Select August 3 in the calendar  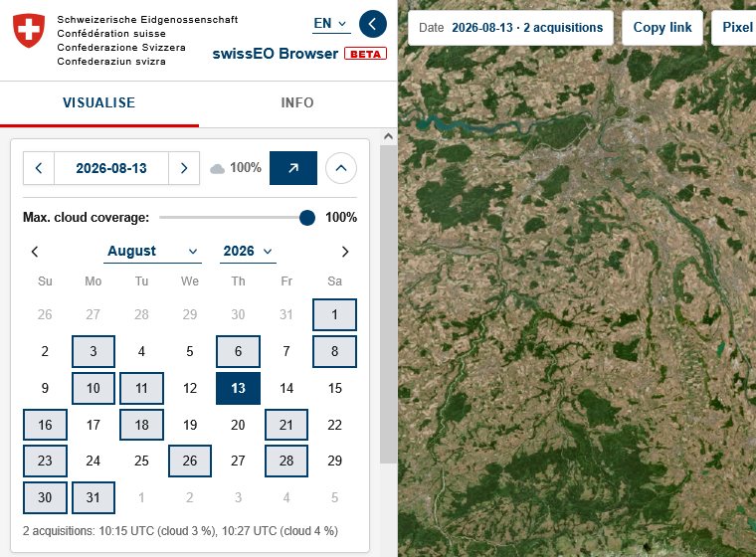pos(94,351)
